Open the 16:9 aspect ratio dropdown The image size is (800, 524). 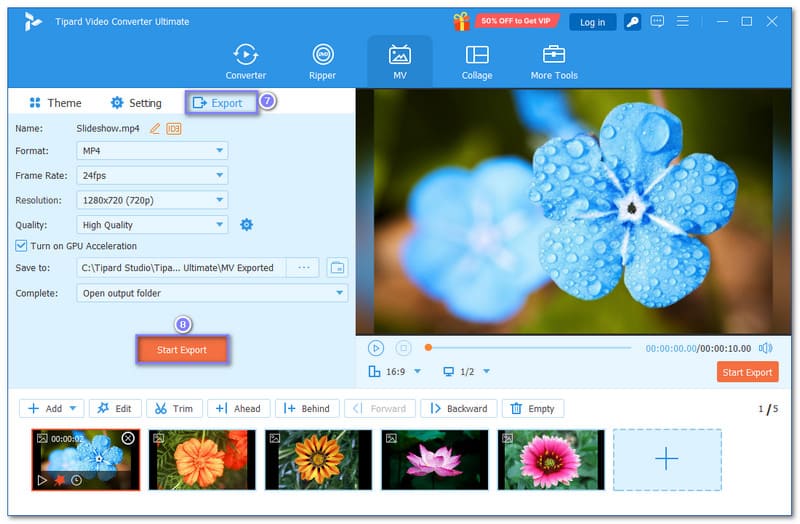[394, 371]
